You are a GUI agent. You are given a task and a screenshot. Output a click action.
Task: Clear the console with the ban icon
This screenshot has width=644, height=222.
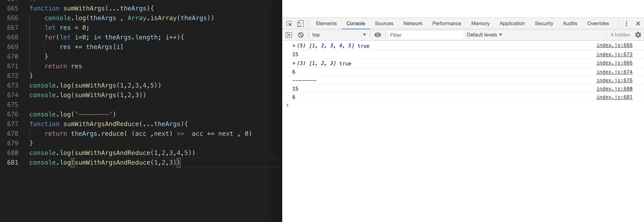pos(301,35)
